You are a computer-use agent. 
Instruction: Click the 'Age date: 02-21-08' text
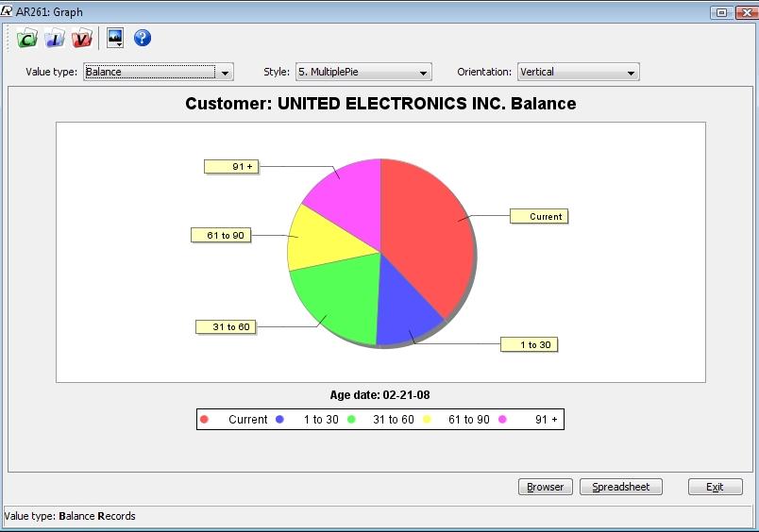(380, 395)
